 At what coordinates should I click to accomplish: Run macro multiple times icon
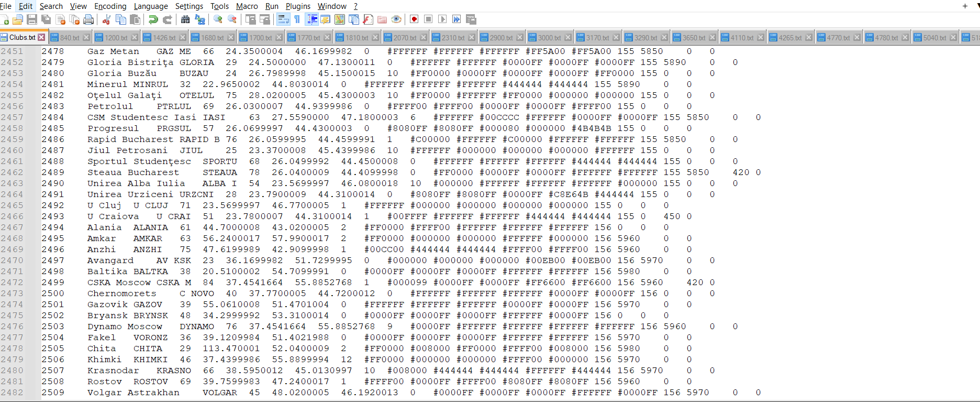[x=456, y=20]
